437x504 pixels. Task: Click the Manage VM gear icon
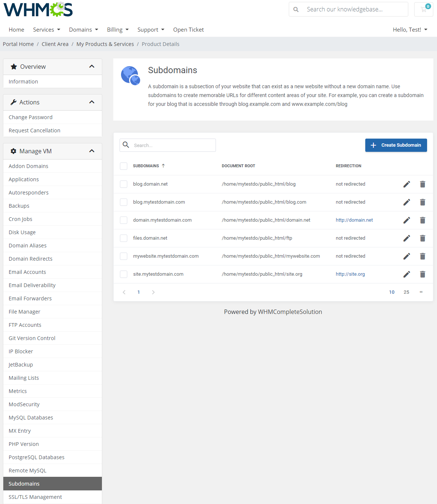(x=13, y=151)
